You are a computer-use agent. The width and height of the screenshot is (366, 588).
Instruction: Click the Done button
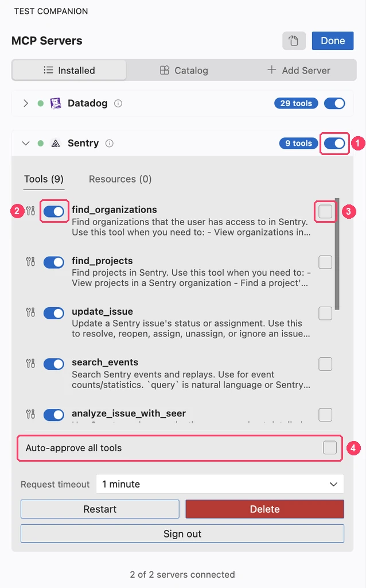click(333, 41)
